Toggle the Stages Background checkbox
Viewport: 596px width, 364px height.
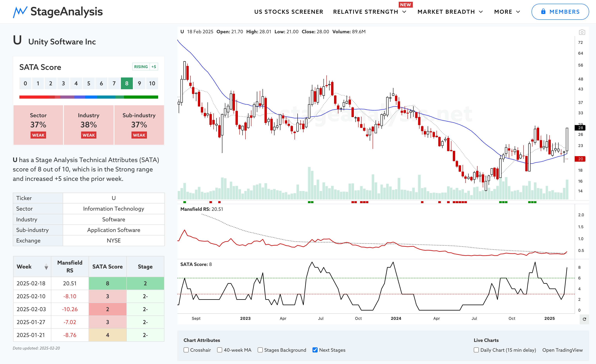pyautogui.click(x=260, y=350)
